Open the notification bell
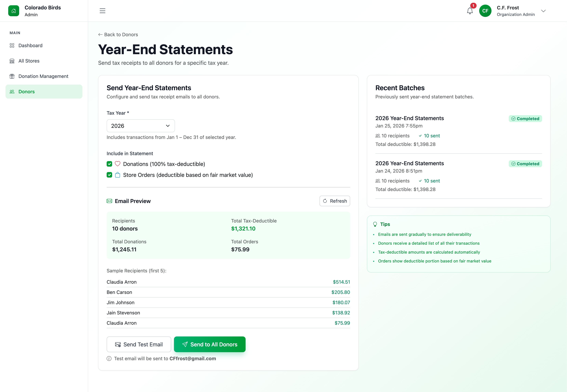This screenshot has height=392, width=567. (470, 11)
